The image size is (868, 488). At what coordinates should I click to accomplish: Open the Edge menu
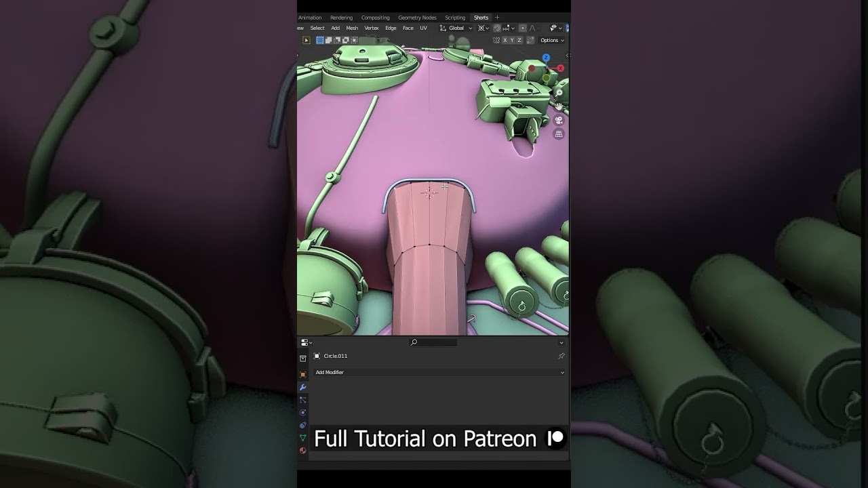[391, 28]
